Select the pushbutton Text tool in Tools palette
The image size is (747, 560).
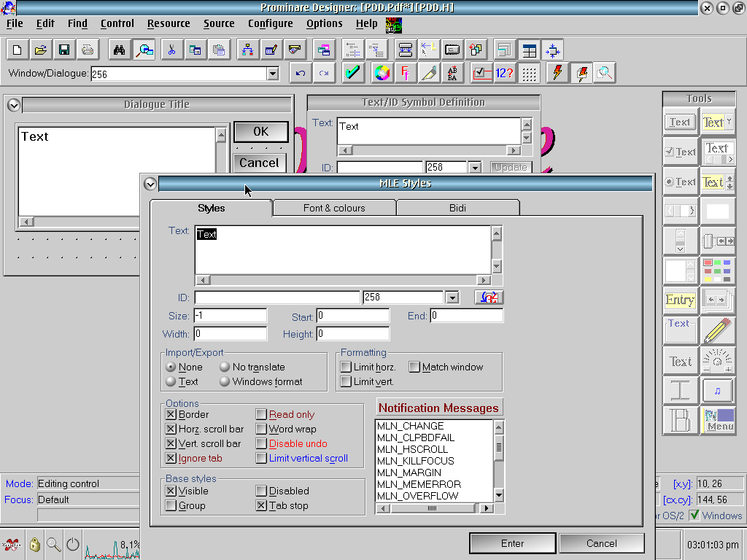click(681, 122)
